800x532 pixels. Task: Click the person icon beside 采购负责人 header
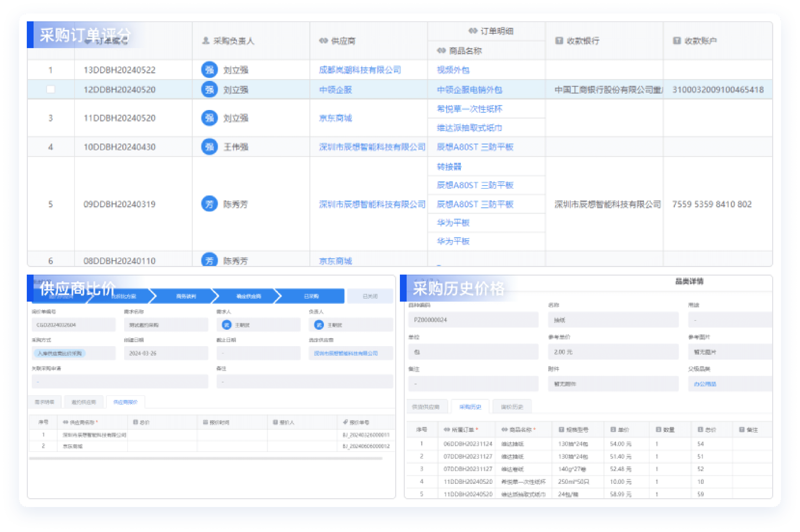tap(205, 41)
